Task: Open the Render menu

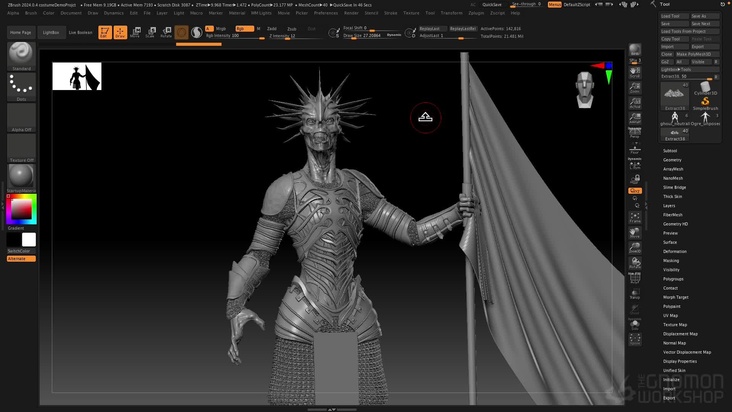Action: [351, 13]
